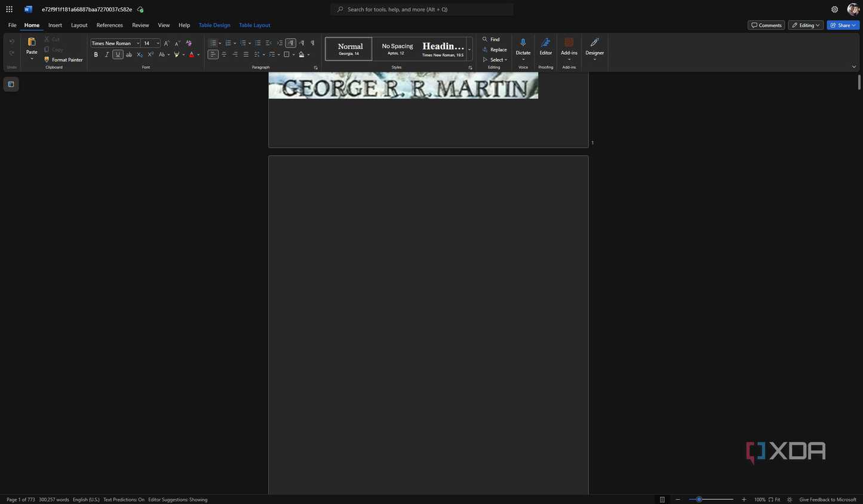The height and width of the screenshot is (504, 863).
Task: Click the Paste clipboard icon
Action: (x=32, y=42)
